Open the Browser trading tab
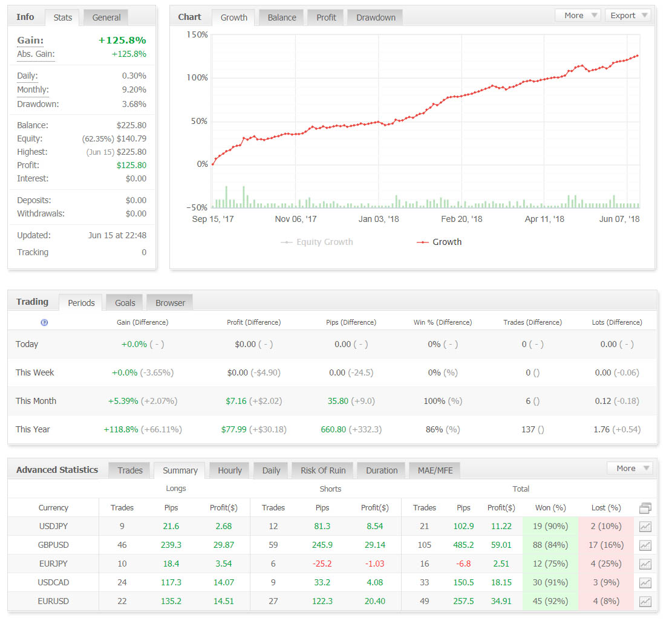The image size is (672, 621). pos(170,303)
